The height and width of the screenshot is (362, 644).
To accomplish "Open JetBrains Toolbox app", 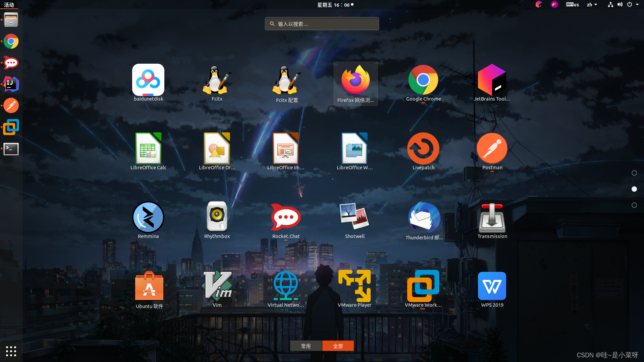I will click(x=492, y=80).
